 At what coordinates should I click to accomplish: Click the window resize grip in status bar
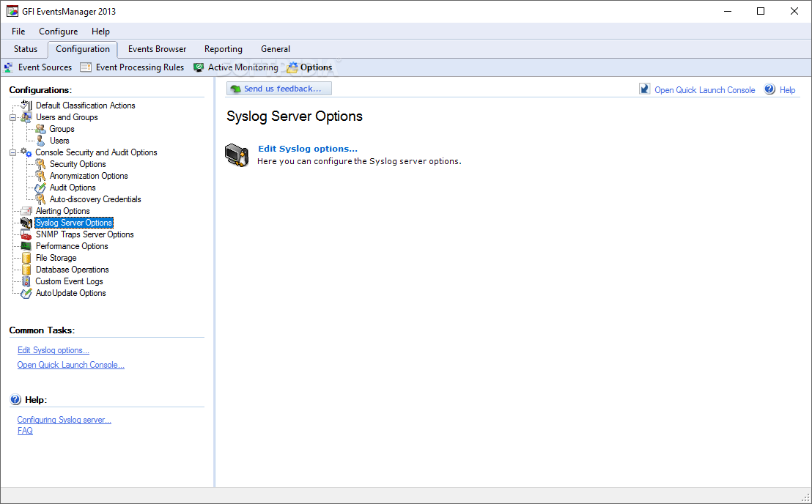coord(806,497)
